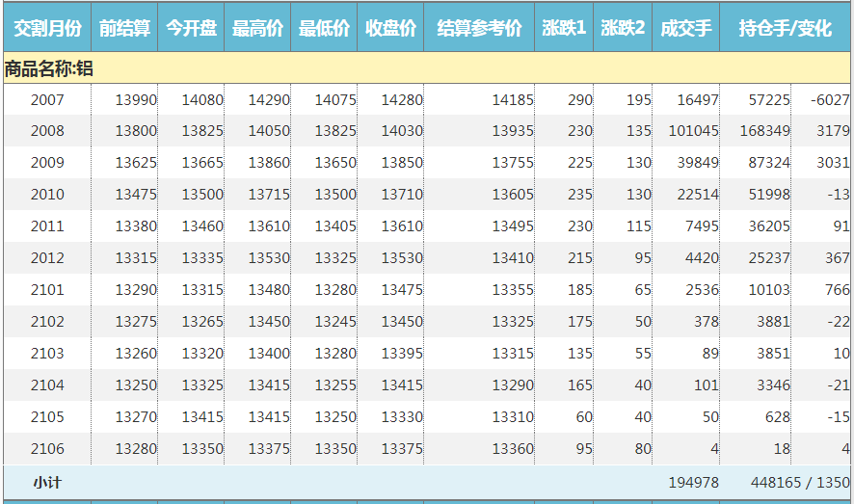Viewport: 854px width, 504px height.
Task: Click the 涨跌2 column header
Action: coord(623,29)
